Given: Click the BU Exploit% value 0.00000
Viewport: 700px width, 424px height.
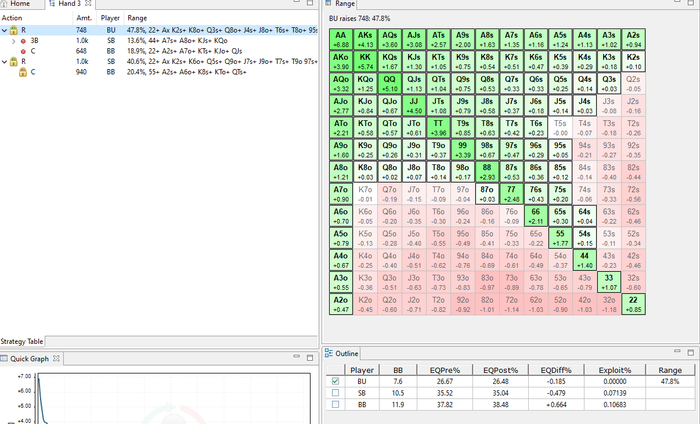Looking at the screenshot, I should pos(615,382).
